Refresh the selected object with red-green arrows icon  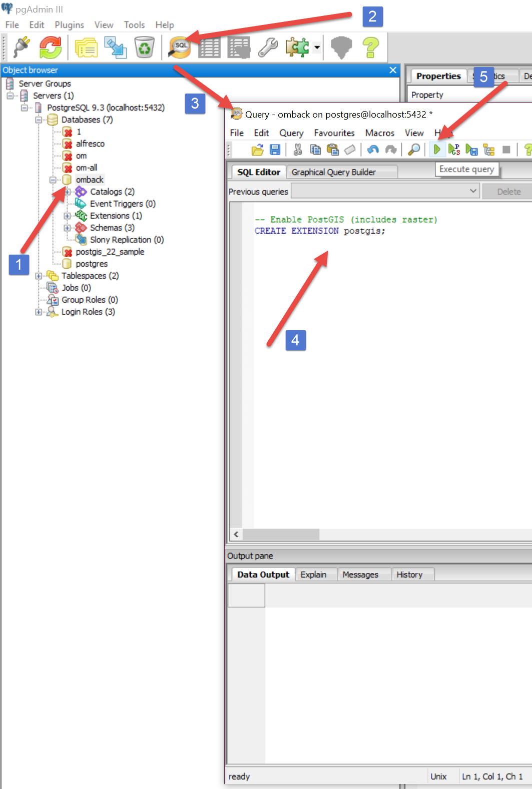[x=51, y=48]
